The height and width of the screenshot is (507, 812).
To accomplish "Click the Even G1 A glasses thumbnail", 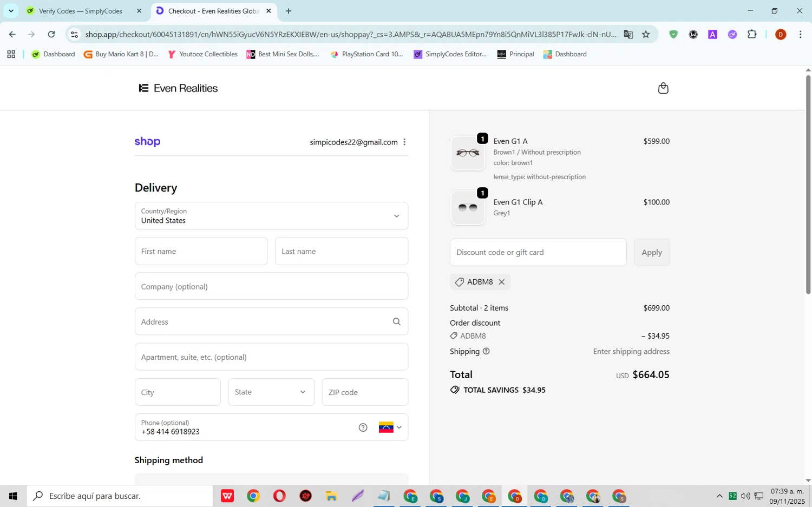I will (x=468, y=153).
